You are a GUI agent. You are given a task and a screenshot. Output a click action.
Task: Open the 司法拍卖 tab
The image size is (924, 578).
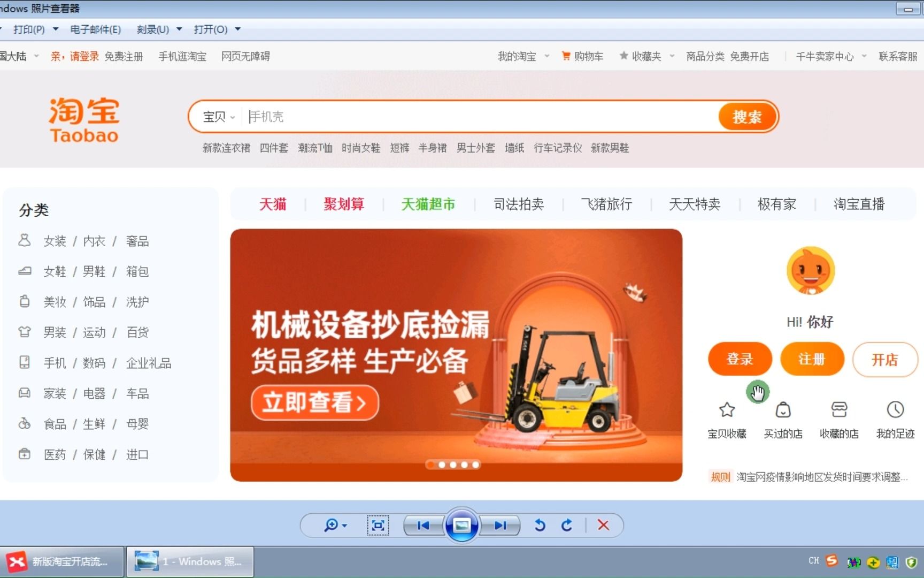coord(519,204)
